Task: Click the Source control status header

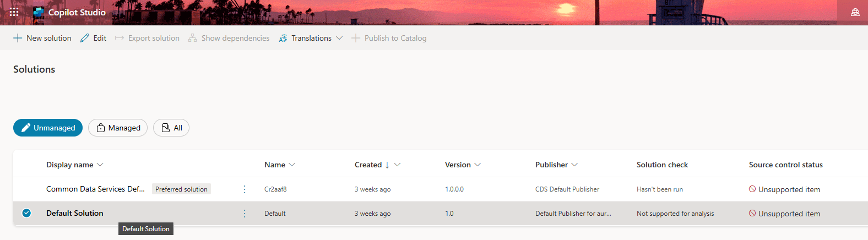Action: pyautogui.click(x=786, y=165)
